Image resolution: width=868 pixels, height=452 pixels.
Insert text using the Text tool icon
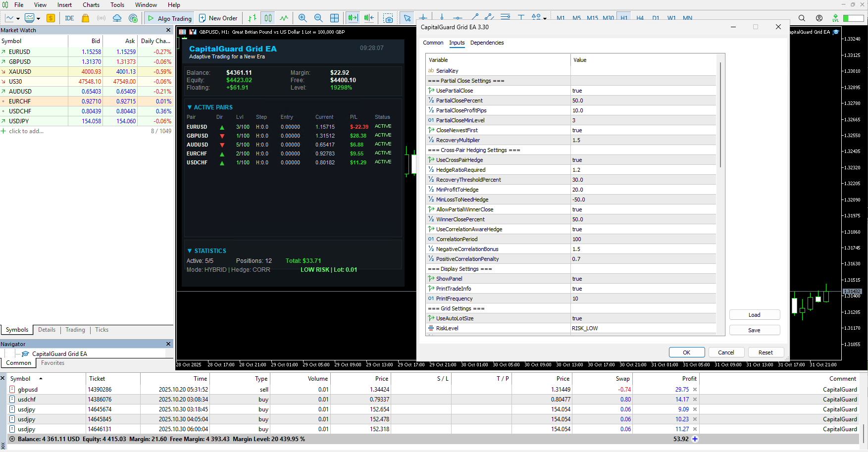[521, 16]
